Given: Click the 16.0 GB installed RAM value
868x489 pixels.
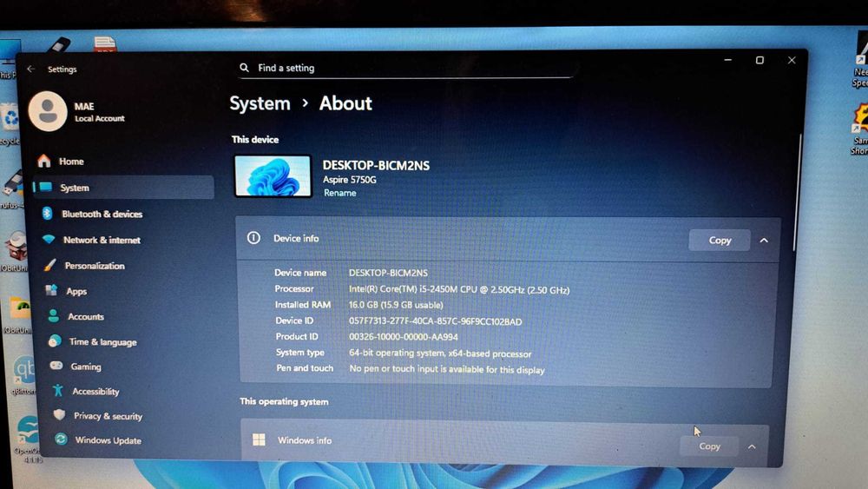Looking at the screenshot, I should pyautogui.click(x=396, y=305).
